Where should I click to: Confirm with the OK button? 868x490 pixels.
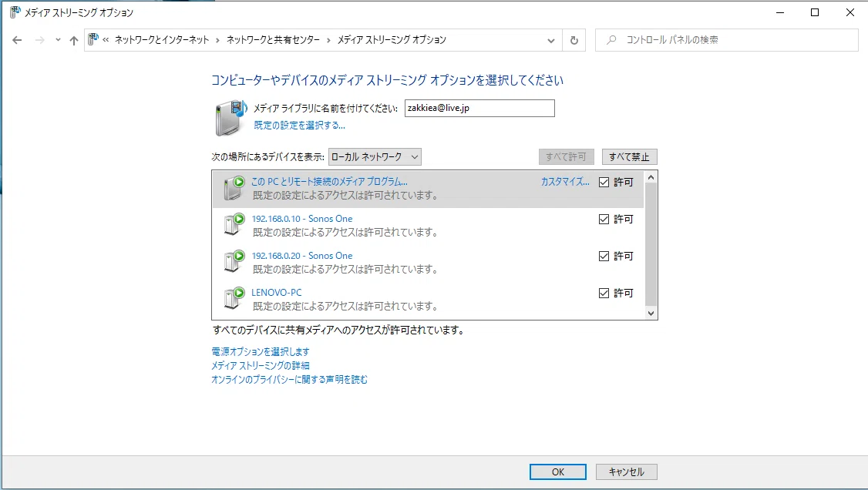[558, 472]
